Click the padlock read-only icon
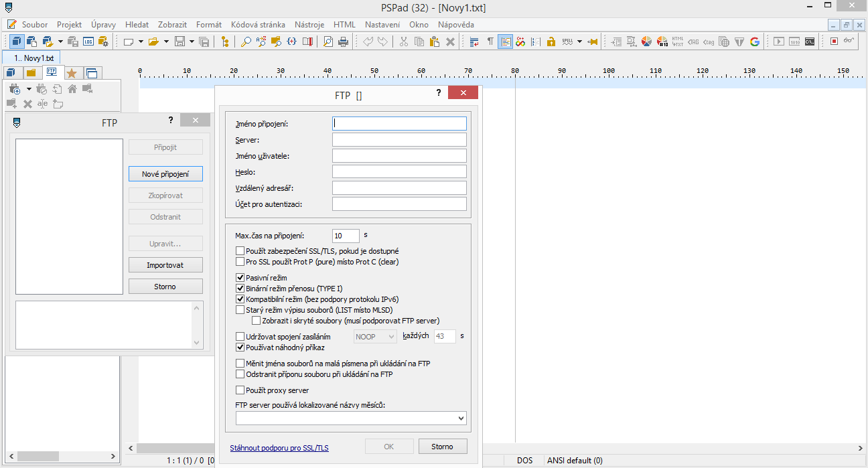 (551, 42)
